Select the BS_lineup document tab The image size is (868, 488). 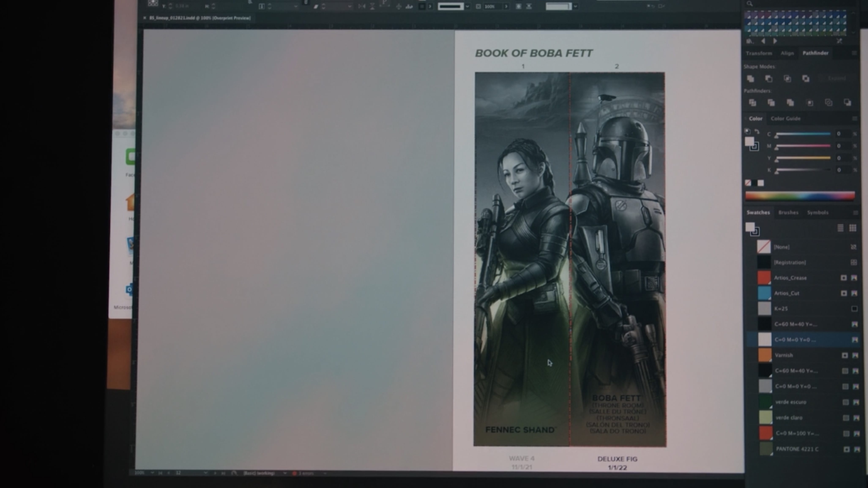pos(200,18)
